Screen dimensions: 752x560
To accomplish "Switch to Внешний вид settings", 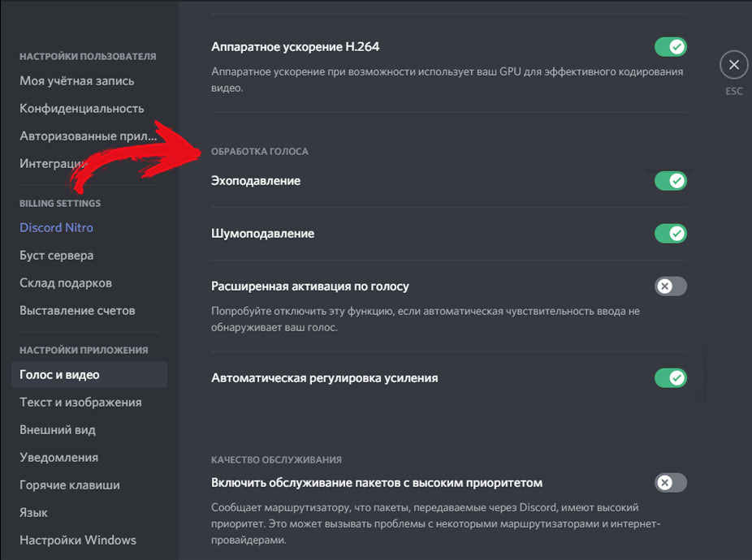I will coord(58,429).
